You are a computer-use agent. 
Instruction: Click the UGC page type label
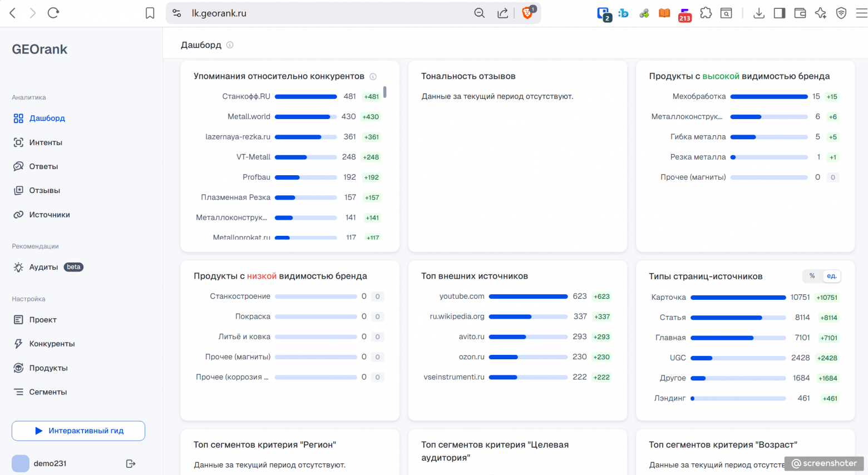(678, 358)
